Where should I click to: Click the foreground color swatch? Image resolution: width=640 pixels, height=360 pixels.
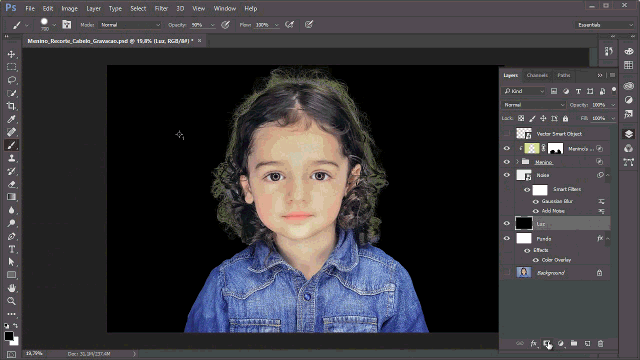click(x=9, y=336)
